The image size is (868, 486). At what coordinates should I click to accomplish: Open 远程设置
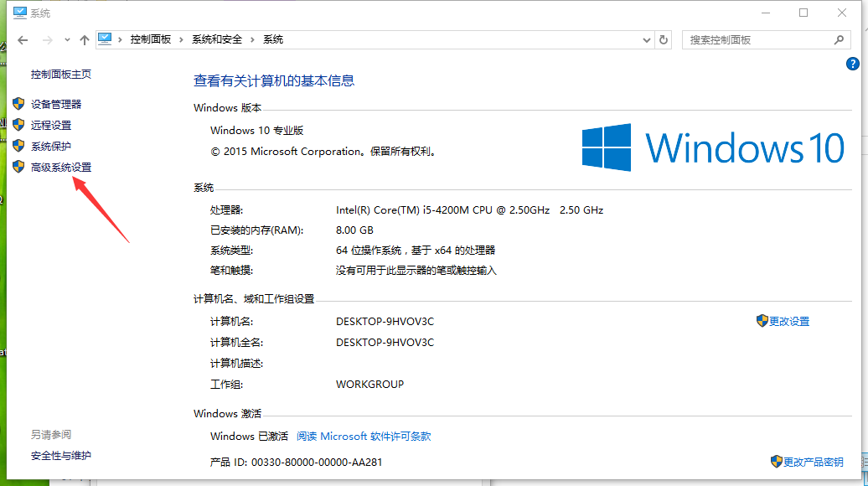51,125
